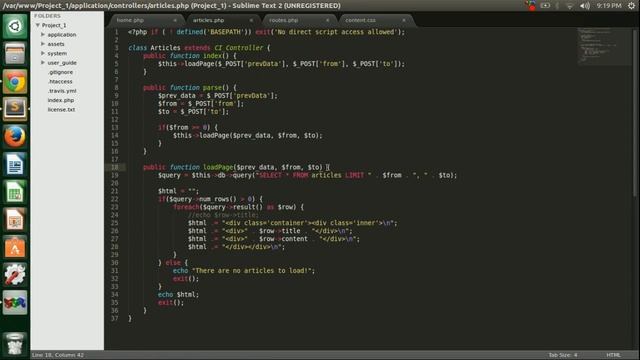Open .travis.yml in the sidebar
This screenshot has width=640, height=360.
click(x=62, y=91)
